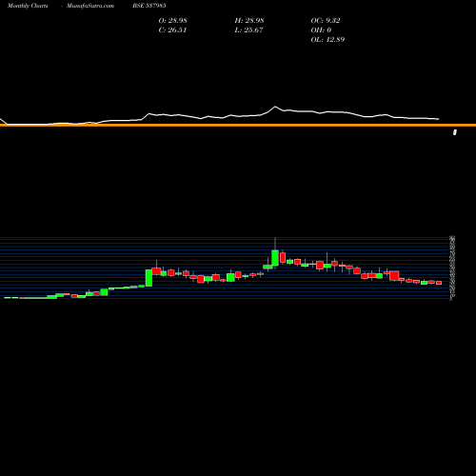Screen dimensions: 476x476
Task: Click the 'OL: 12.89' value
Action: click(327, 39)
